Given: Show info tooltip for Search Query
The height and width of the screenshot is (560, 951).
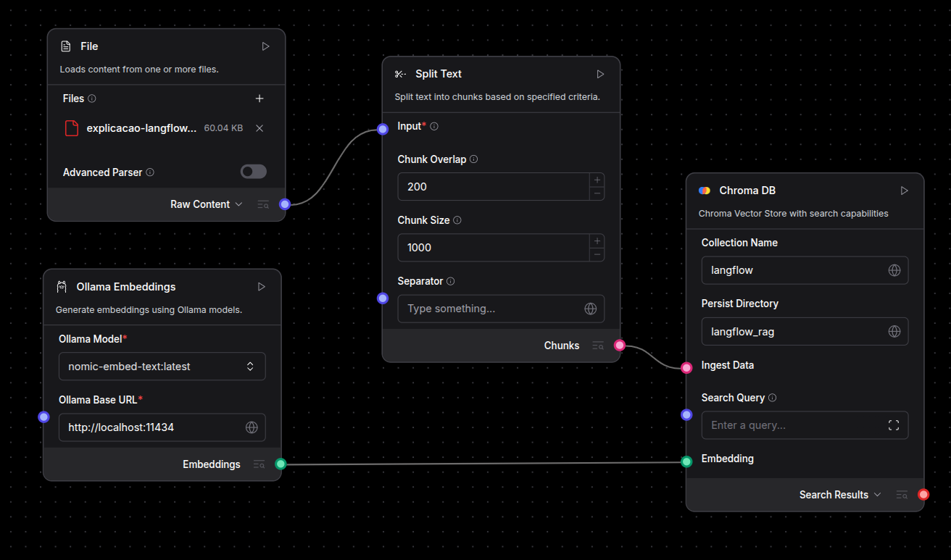Looking at the screenshot, I should (x=772, y=398).
